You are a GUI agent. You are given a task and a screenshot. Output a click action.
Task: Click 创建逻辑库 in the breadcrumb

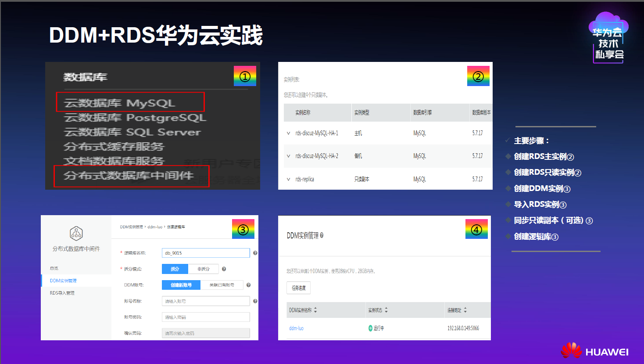pos(176,227)
